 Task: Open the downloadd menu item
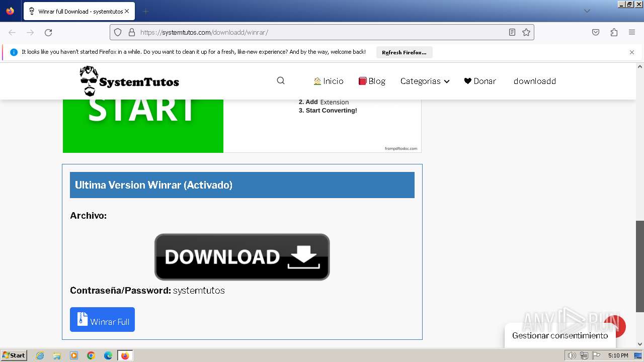[x=535, y=81]
